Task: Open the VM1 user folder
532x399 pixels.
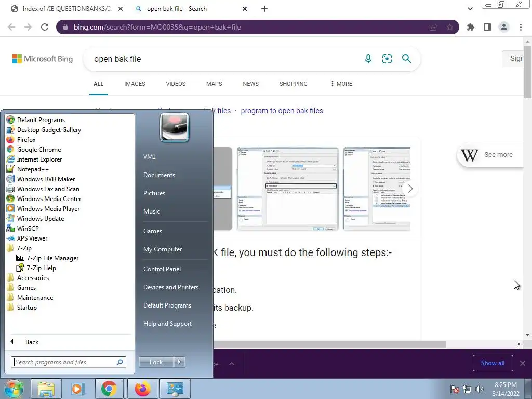Action: click(149, 157)
